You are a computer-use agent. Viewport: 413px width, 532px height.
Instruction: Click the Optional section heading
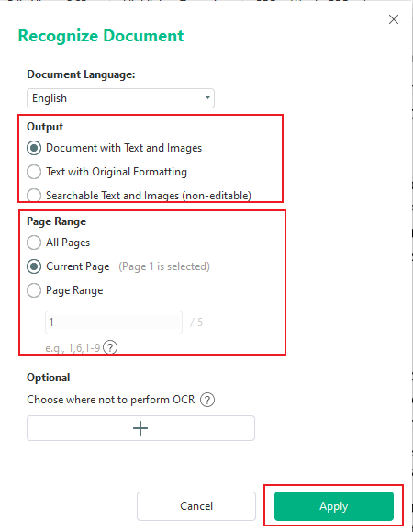click(49, 378)
